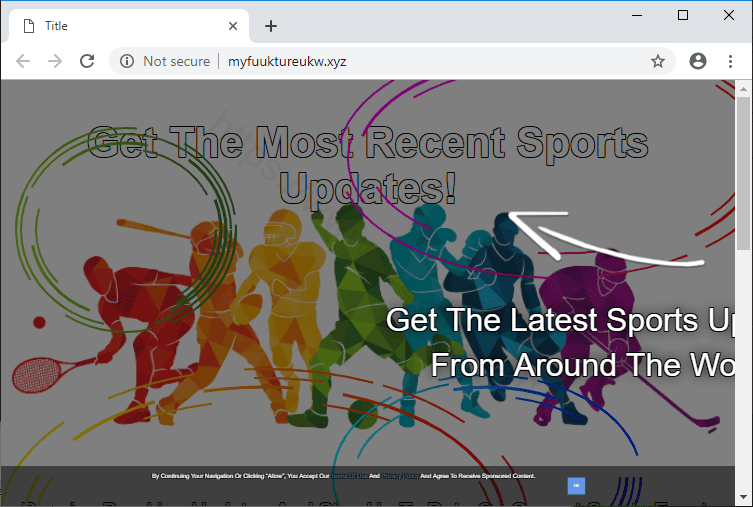This screenshot has width=753, height=507.
Task: Click the scrollbar up arrow
Action: pos(743,88)
